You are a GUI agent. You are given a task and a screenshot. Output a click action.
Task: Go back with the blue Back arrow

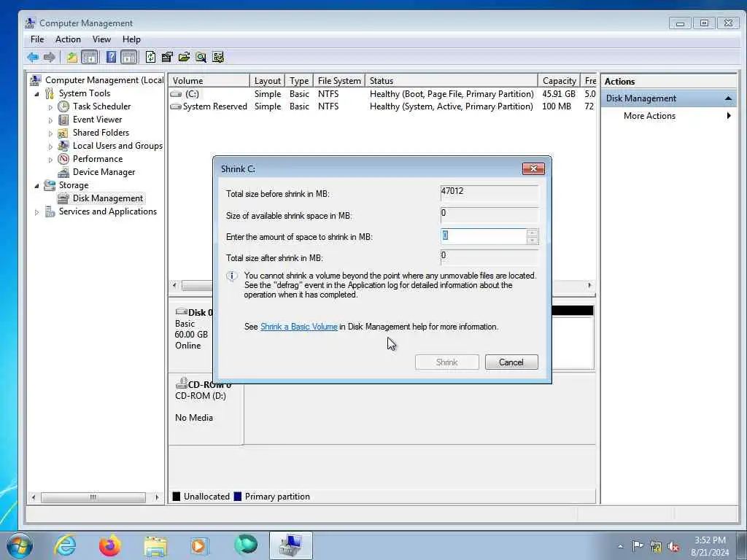pyautogui.click(x=33, y=58)
